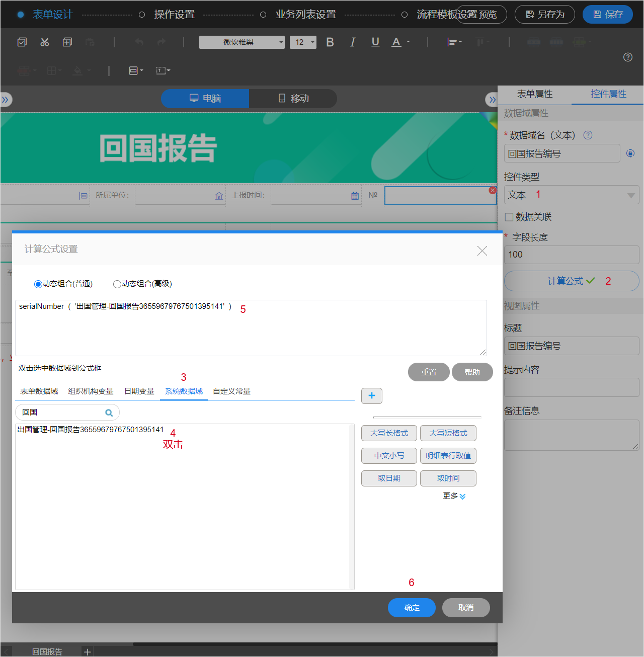Click the person field icon left of 所属单位
This screenshot has height=657, width=644.
[83, 196]
